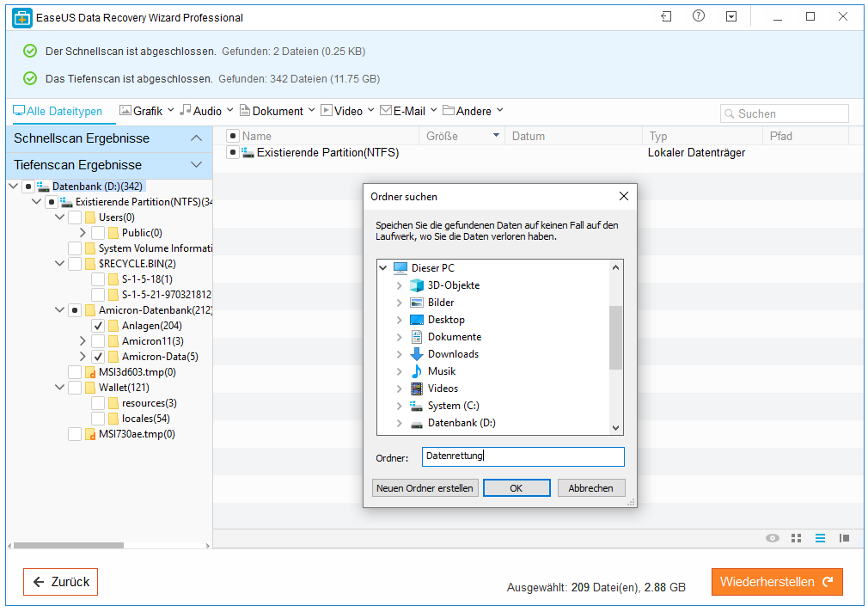Click the EaseUS application logo icon
The image size is (868, 612).
(x=22, y=18)
